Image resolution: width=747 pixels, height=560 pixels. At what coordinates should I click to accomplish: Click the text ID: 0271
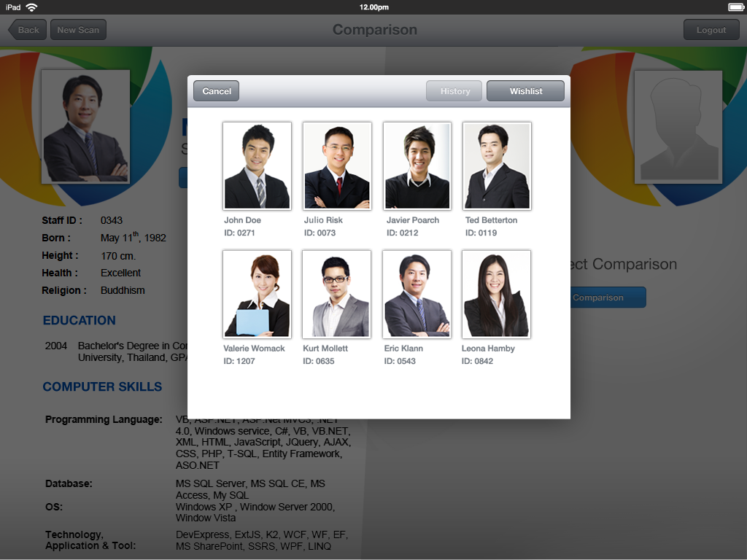[239, 233]
